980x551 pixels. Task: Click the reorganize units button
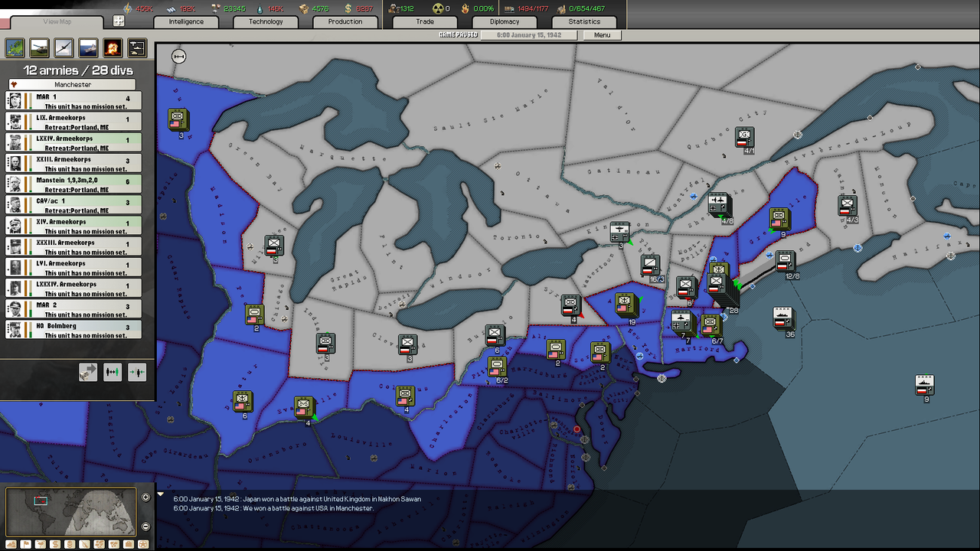(x=113, y=372)
